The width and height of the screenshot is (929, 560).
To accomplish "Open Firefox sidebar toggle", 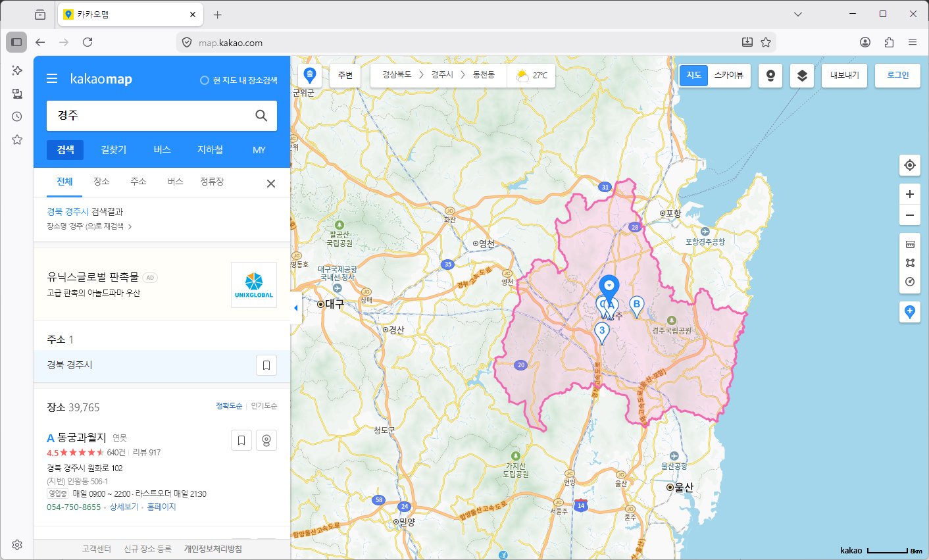I will pos(16,42).
